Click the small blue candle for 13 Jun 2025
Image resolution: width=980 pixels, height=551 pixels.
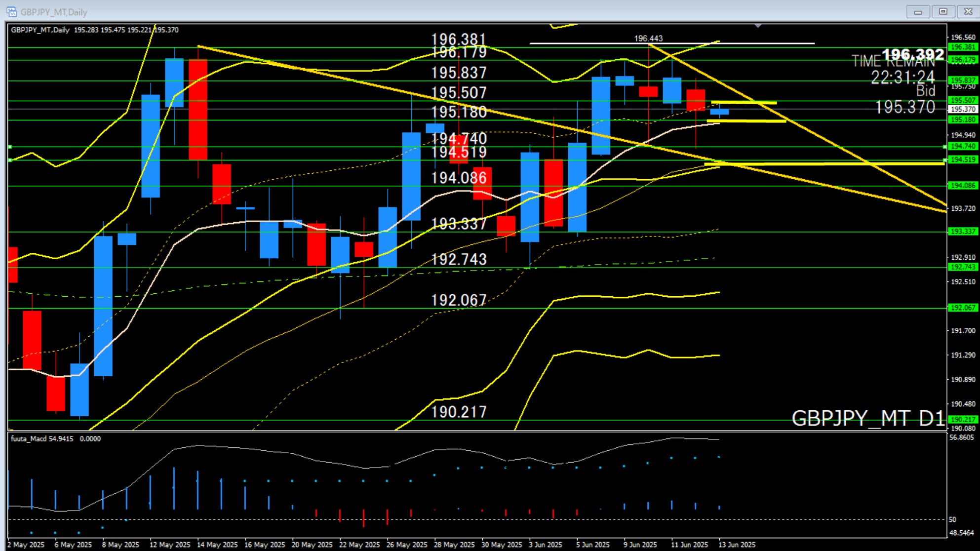coord(719,112)
